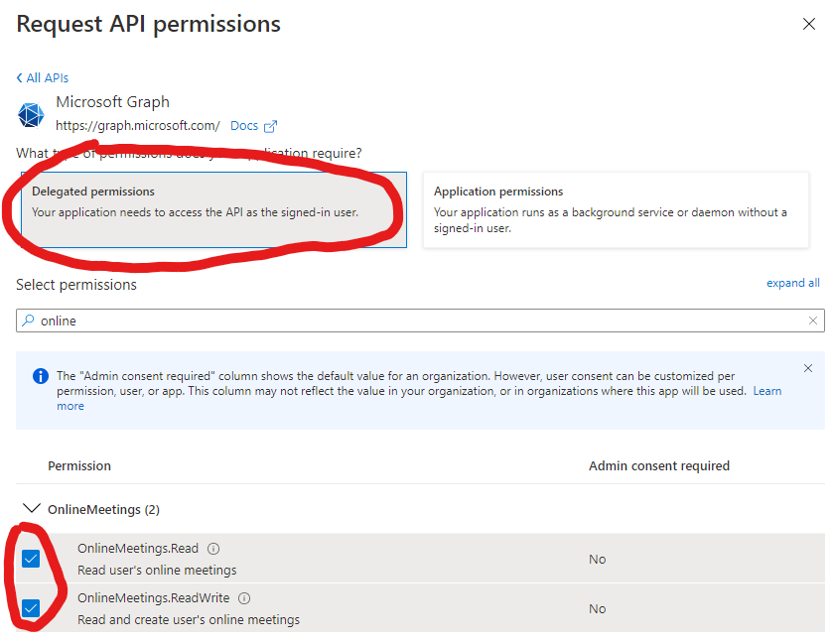Click 'Read and create user's online meetings' text
The image size is (833, 644).
(x=189, y=619)
